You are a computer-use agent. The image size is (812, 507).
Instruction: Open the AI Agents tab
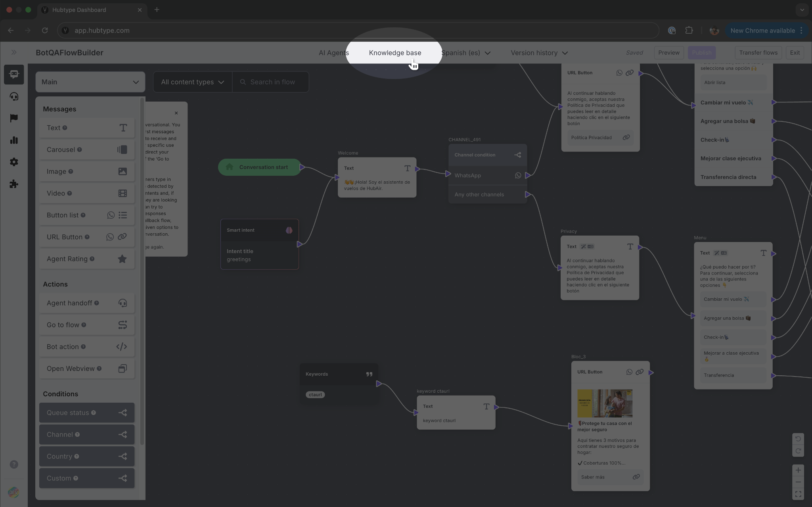(x=333, y=53)
